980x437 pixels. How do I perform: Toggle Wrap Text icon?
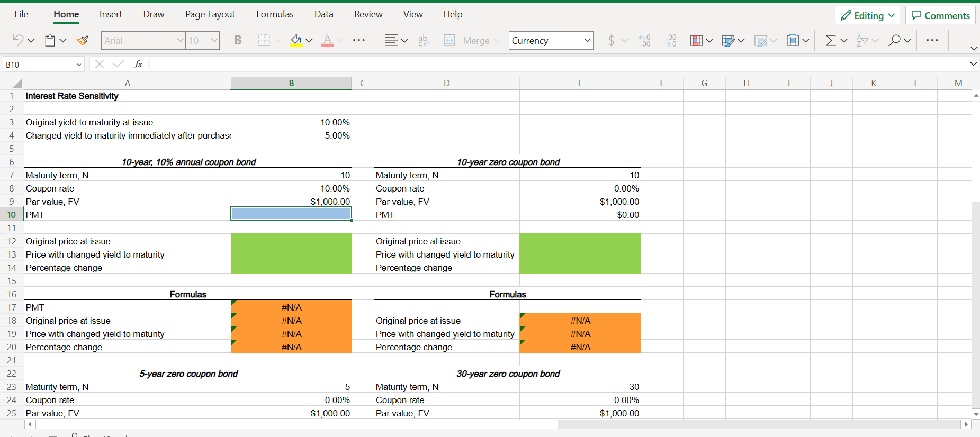(x=424, y=40)
